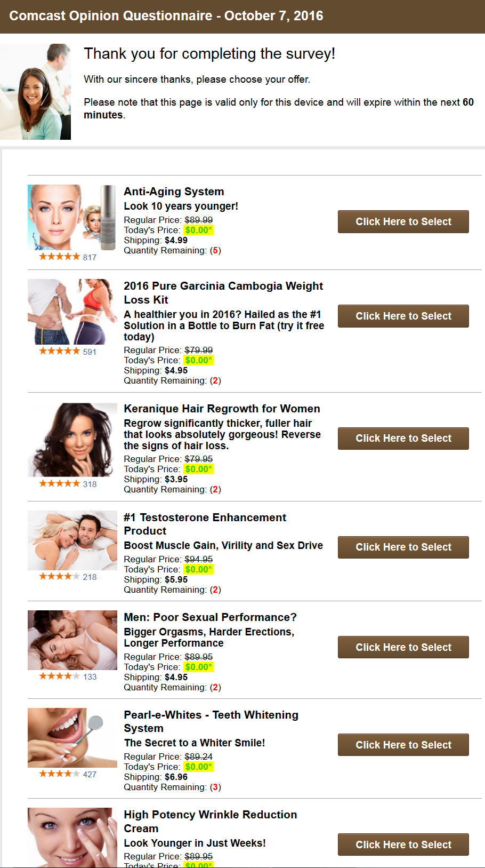This screenshot has width=485, height=868.
Task: Click the 817 star rating under Anti-Aging
Action: pyautogui.click(x=68, y=257)
